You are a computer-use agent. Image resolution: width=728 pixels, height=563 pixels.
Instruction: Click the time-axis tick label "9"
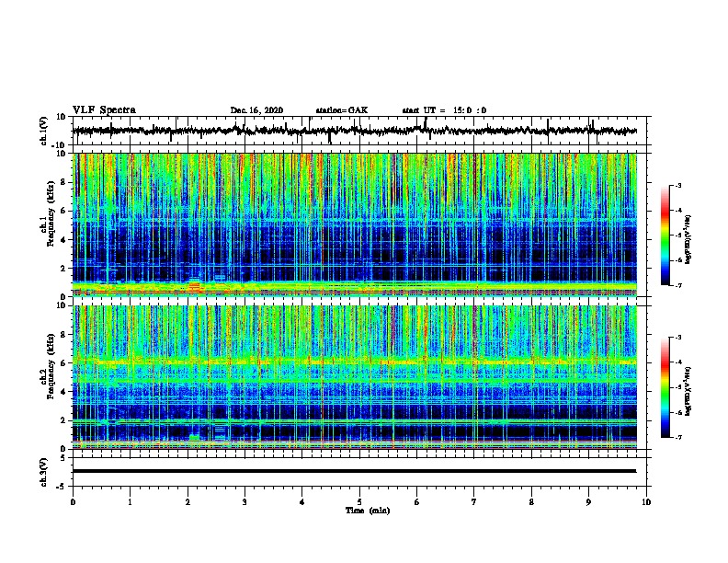[x=588, y=502]
